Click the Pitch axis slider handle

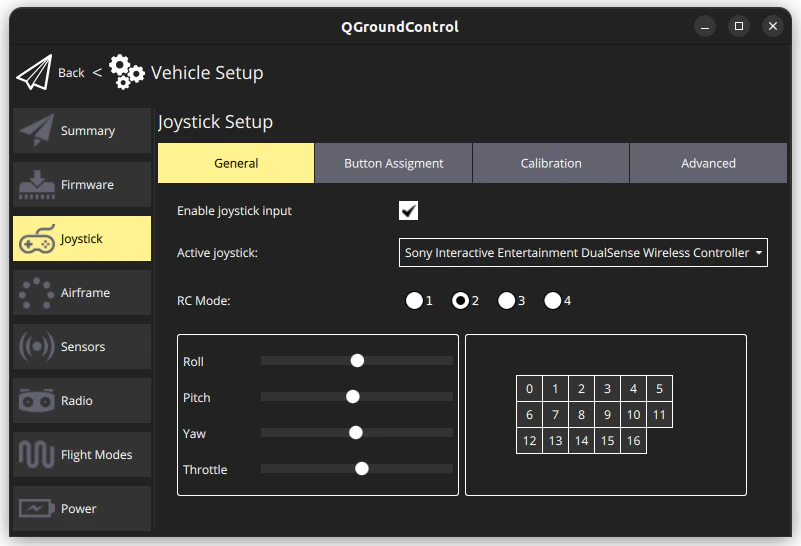coord(352,396)
